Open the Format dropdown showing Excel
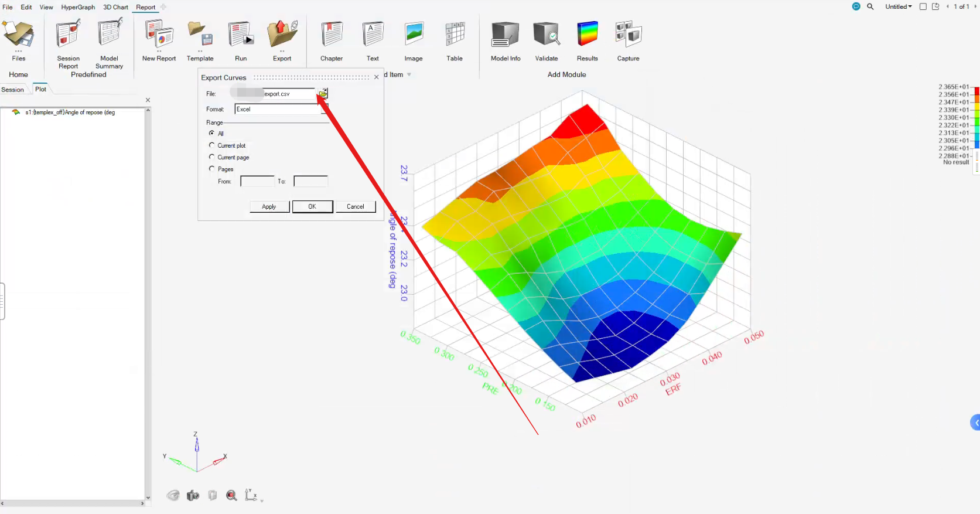 [281, 109]
